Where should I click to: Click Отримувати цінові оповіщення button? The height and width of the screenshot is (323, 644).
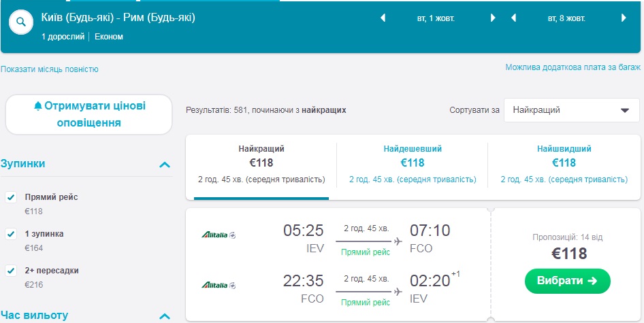[x=89, y=114]
